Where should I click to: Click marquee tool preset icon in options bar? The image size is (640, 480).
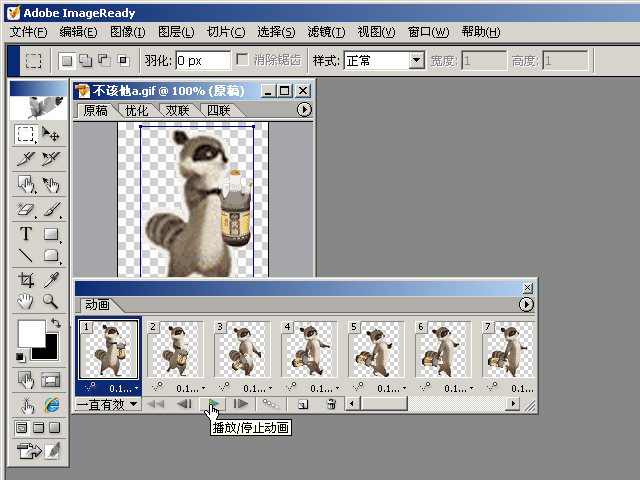pos(33,61)
